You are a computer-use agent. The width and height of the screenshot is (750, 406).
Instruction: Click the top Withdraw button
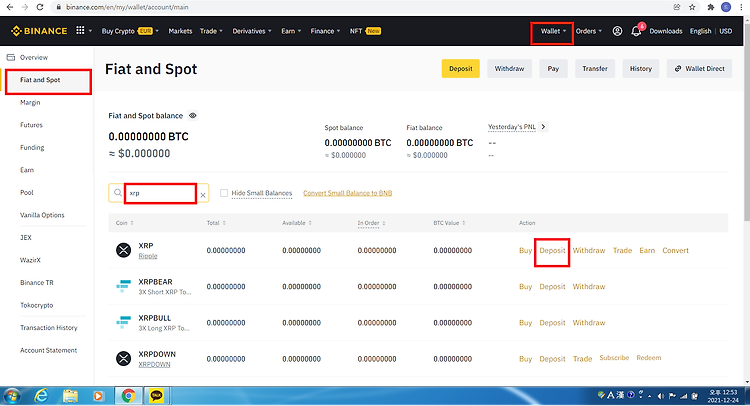pyautogui.click(x=509, y=68)
